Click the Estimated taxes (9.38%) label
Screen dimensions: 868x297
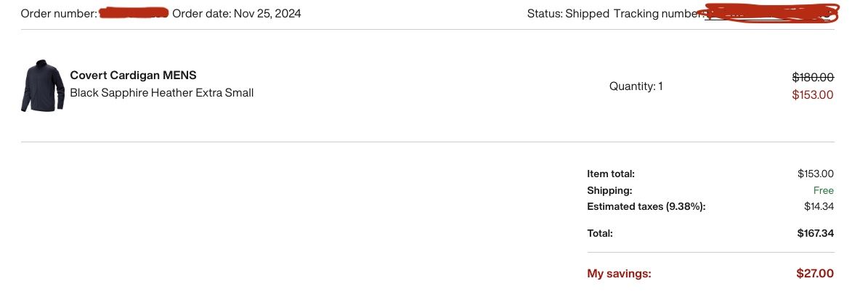[646, 207]
